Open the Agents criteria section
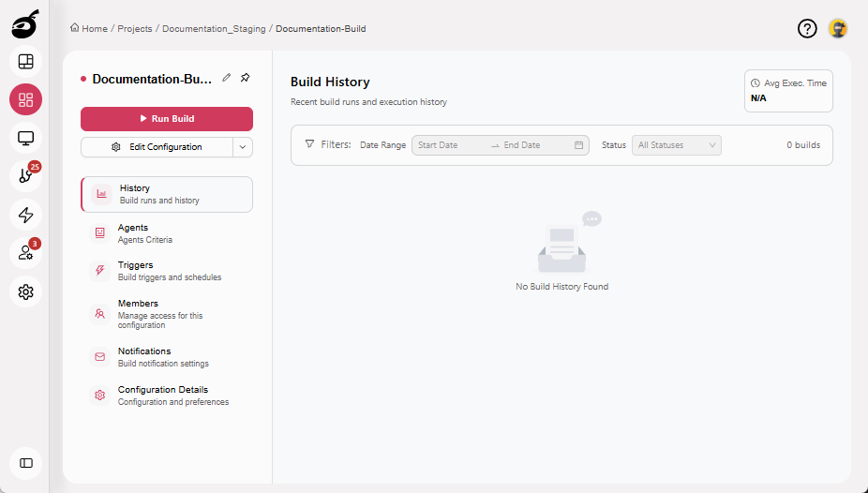Viewport: 868px width, 493px height. (167, 233)
